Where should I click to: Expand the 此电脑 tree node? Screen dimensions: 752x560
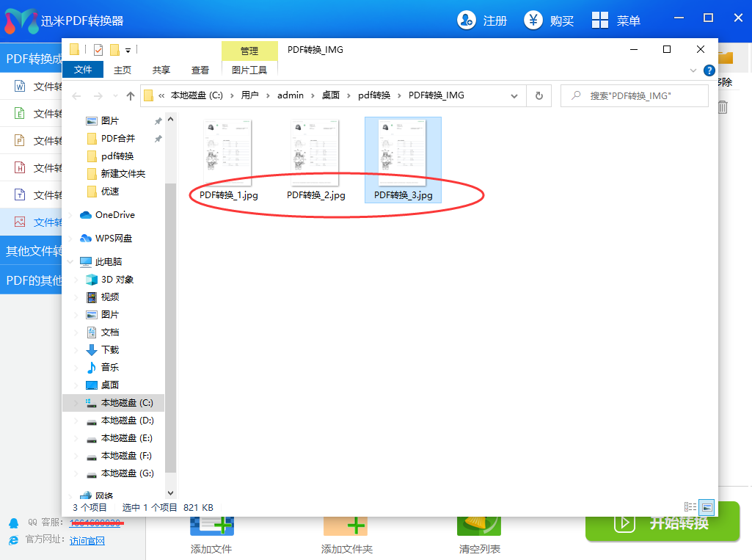click(70, 262)
